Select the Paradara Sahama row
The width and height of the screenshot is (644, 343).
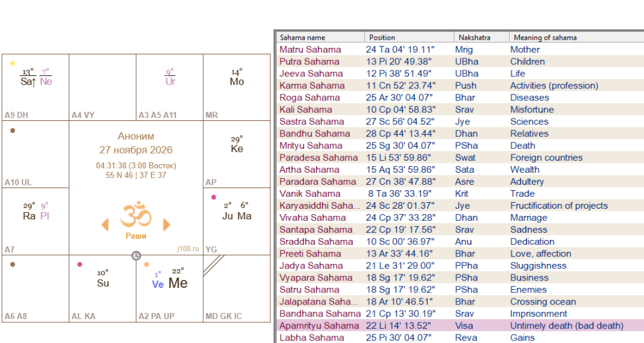[x=460, y=181]
